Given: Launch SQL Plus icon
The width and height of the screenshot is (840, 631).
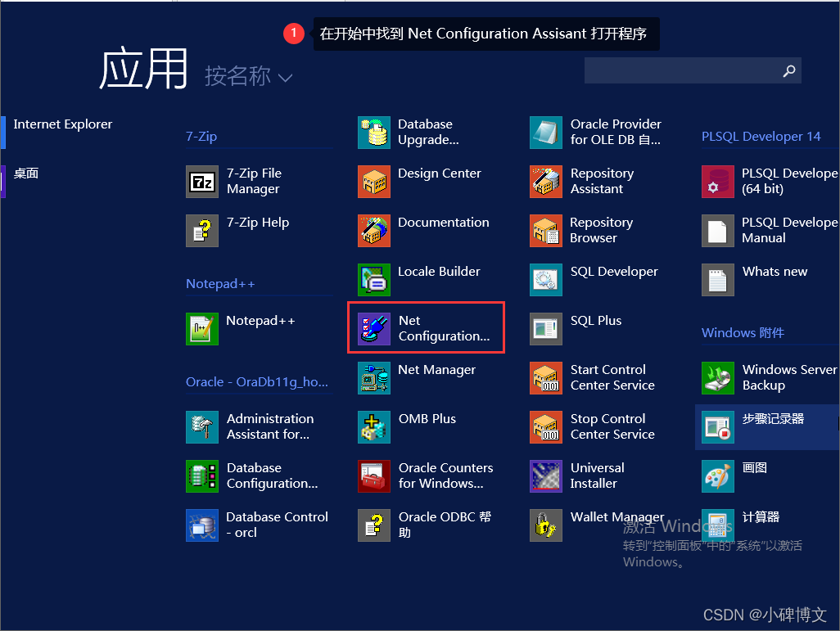Looking at the screenshot, I should tap(546, 329).
